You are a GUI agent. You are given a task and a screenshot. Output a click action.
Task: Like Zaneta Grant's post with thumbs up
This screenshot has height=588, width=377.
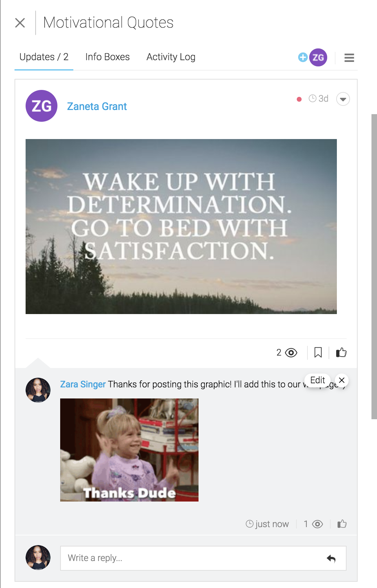pos(341,352)
